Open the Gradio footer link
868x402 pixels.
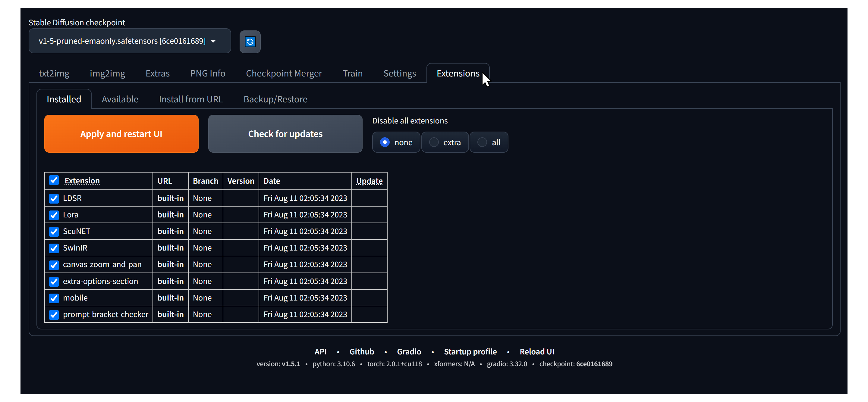[x=409, y=351]
